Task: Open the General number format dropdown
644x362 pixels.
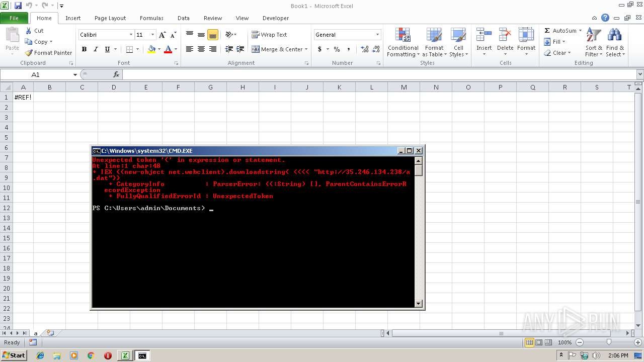Action: pos(377,35)
